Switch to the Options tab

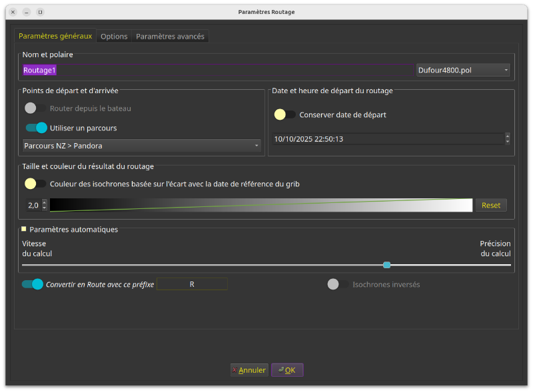click(x=114, y=37)
